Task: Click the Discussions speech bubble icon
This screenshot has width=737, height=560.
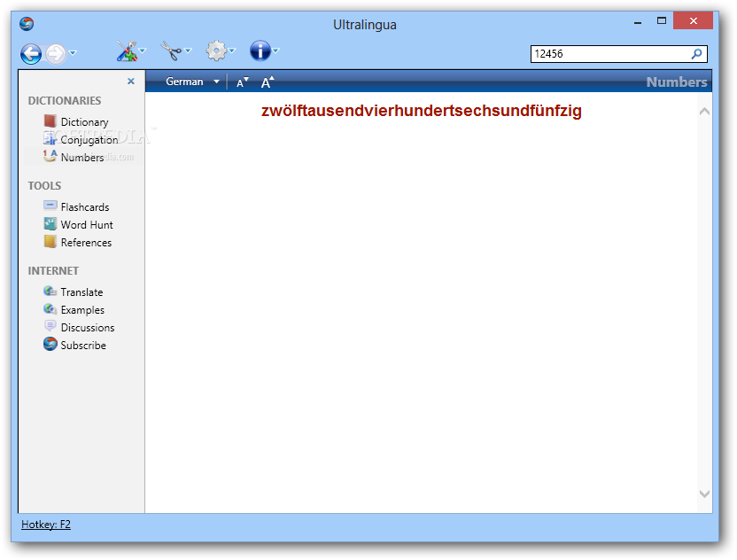Action: point(50,326)
